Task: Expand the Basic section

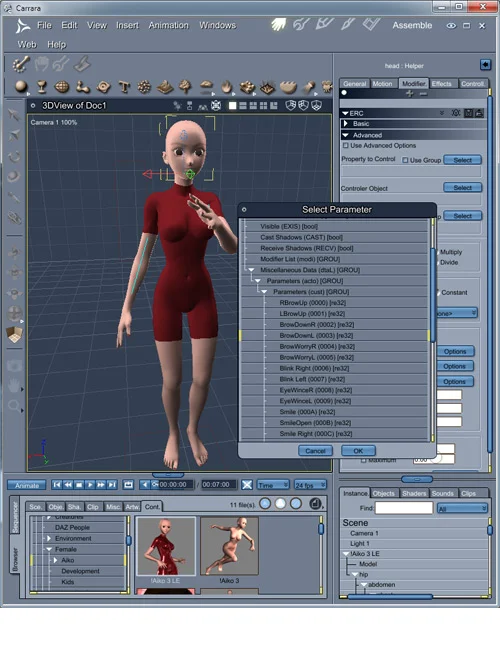Action: pyautogui.click(x=346, y=124)
